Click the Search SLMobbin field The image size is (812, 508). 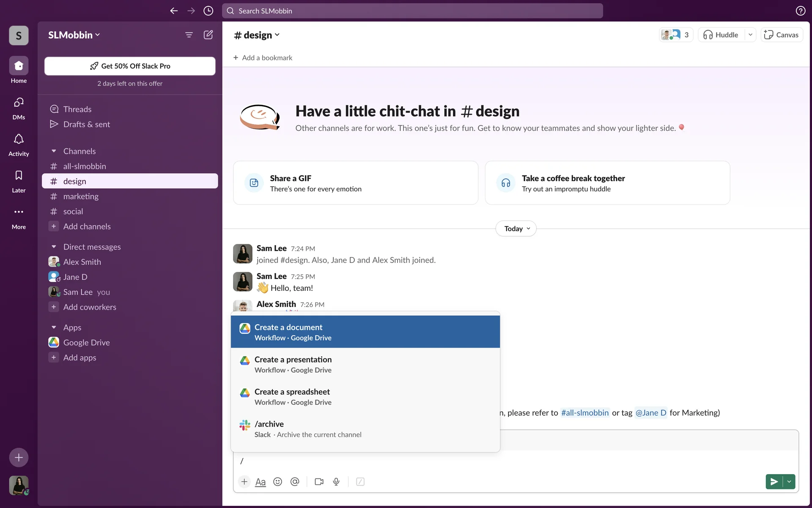click(412, 11)
